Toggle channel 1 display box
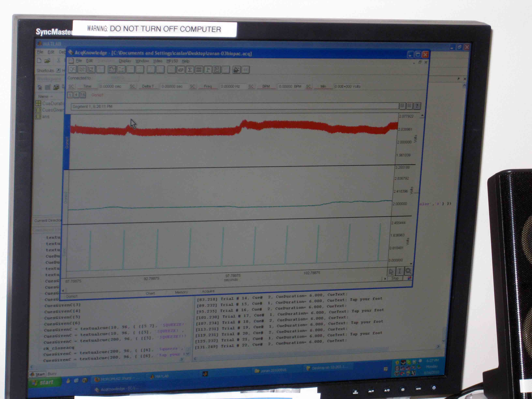 coord(70,95)
